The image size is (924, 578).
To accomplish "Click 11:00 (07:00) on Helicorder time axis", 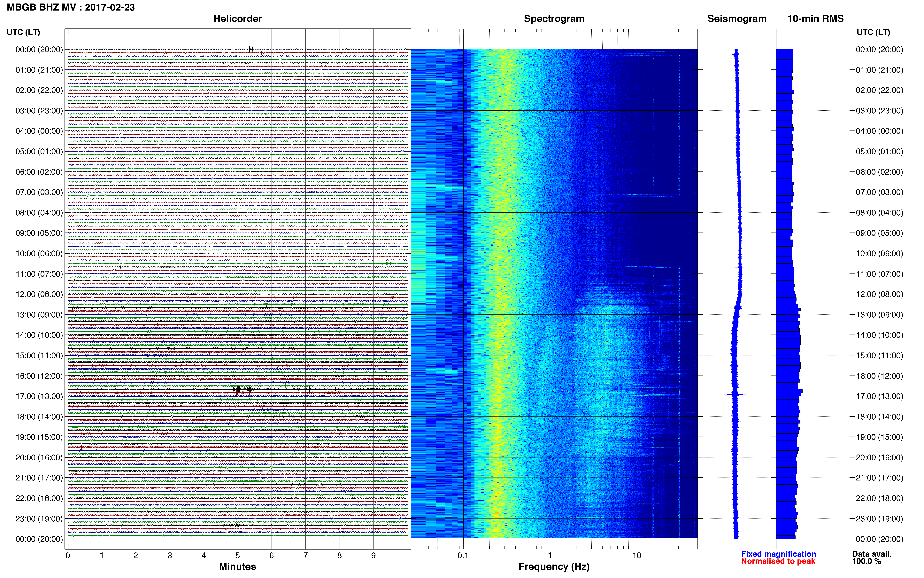I will click(39, 274).
